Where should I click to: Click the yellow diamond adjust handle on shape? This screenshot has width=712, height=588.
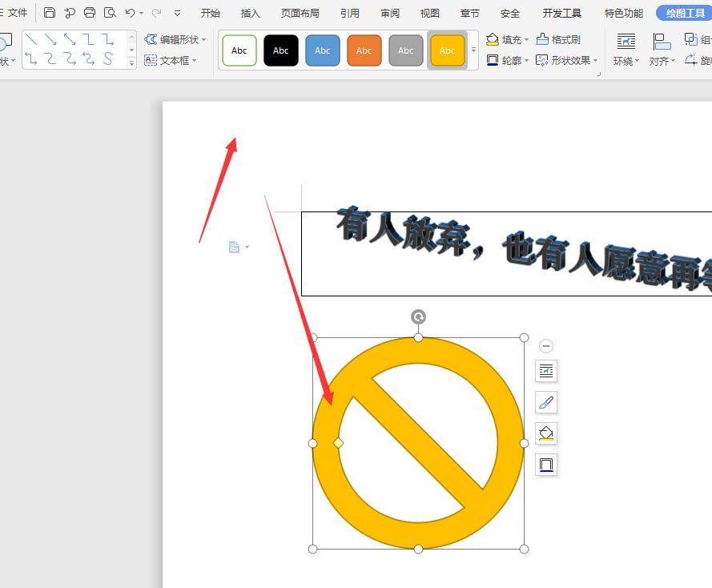click(339, 442)
